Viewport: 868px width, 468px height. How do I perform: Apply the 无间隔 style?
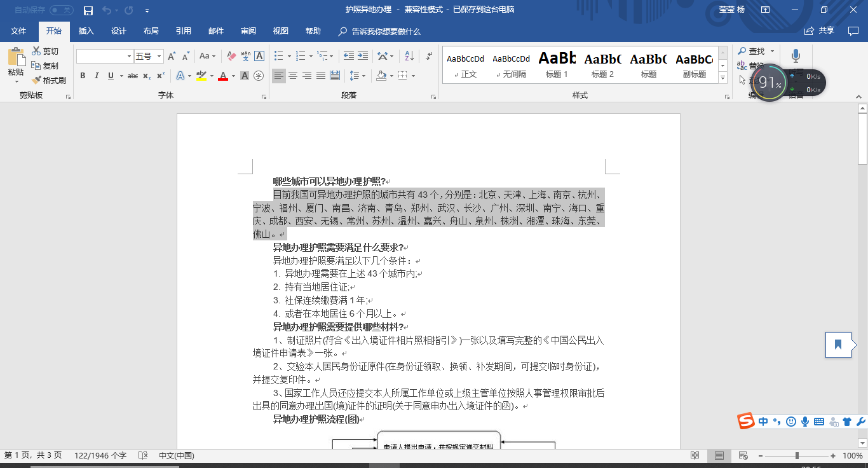click(x=512, y=65)
